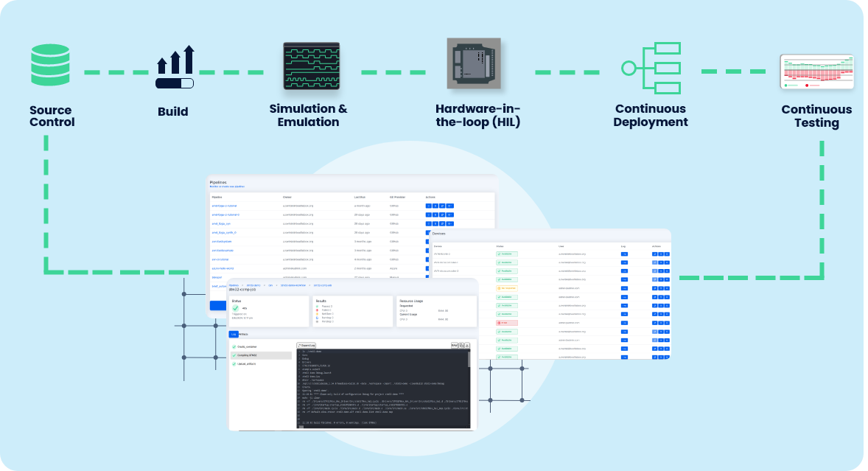Click the No Telemetry status badge
Image resolution: width=868 pixels, height=471 pixels.
(507, 288)
